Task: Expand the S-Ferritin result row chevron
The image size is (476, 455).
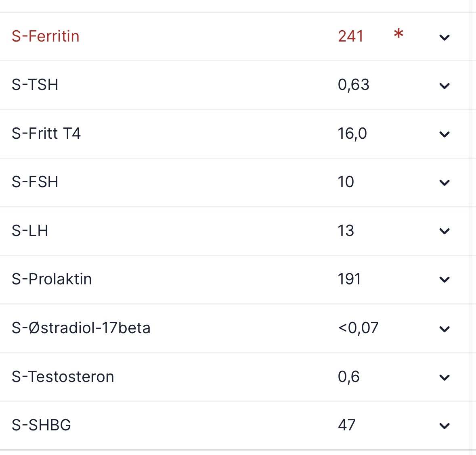Action: (x=445, y=38)
